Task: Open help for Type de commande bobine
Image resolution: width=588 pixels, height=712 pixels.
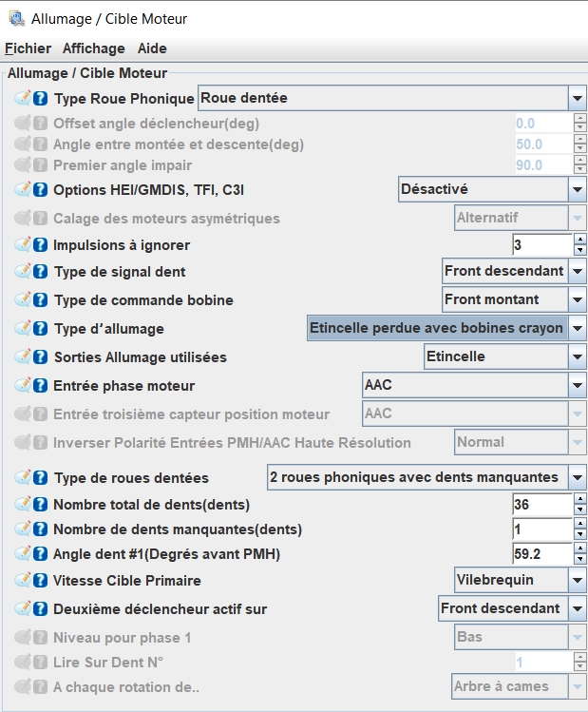Action: tap(41, 300)
